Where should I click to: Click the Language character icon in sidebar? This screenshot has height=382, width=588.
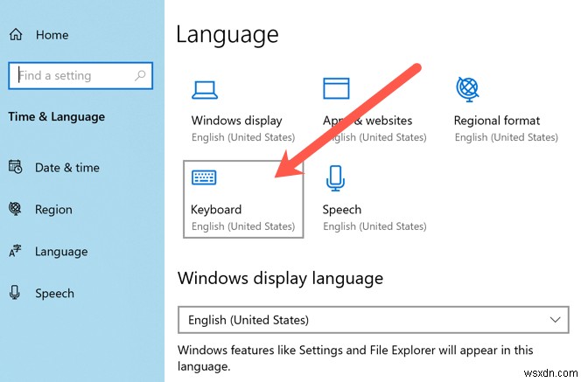coord(15,251)
